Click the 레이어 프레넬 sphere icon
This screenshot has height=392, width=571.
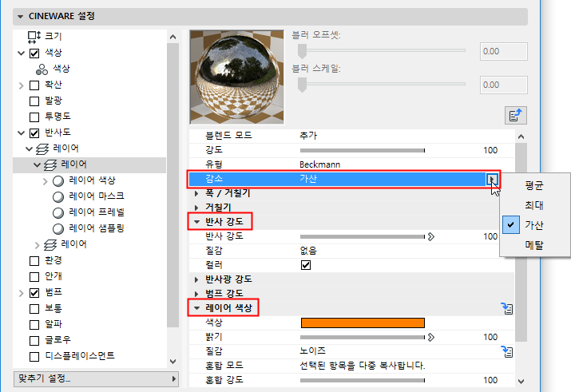pos(58,213)
